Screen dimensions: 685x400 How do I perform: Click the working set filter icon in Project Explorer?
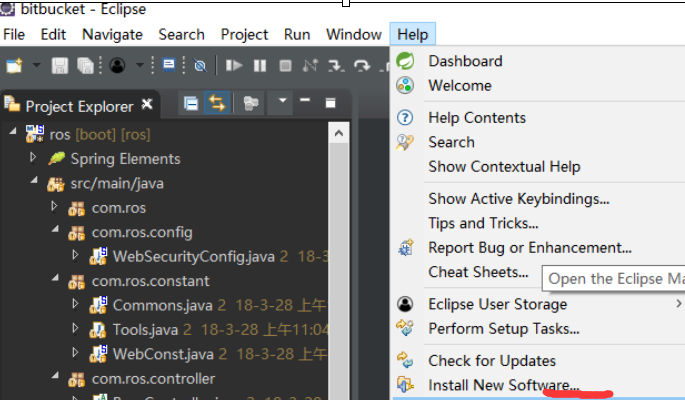coord(251,103)
